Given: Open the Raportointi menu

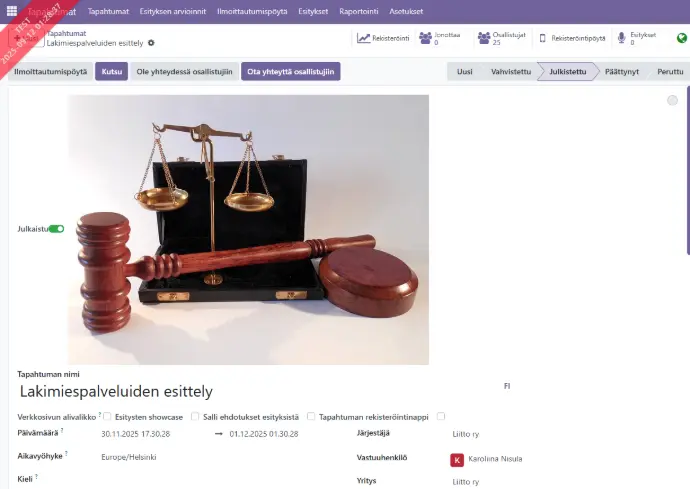Looking at the screenshot, I should click(x=359, y=11).
